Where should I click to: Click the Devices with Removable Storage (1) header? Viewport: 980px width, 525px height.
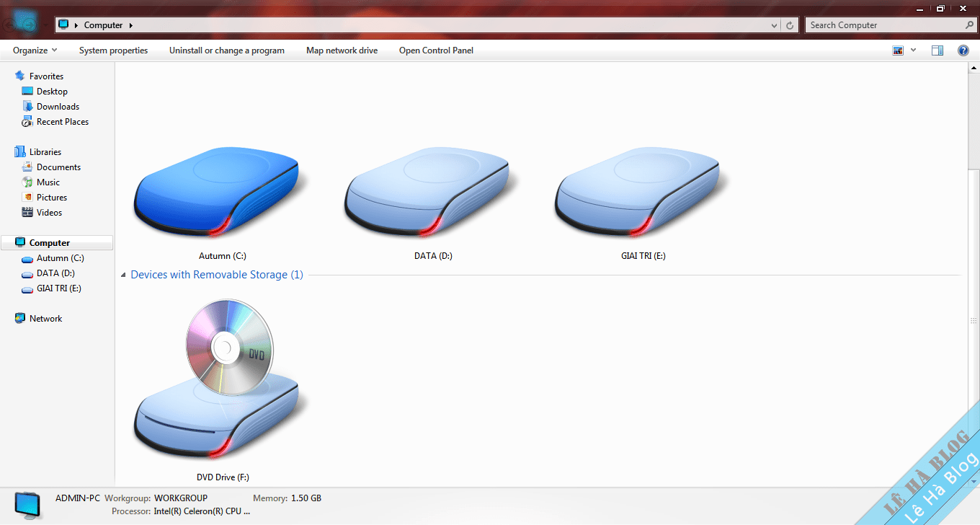coord(217,275)
